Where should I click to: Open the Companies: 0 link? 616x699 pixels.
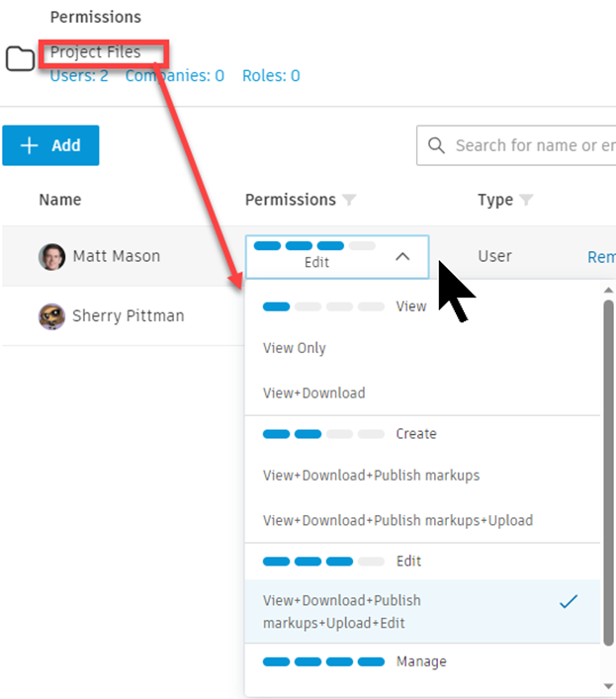pos(174,76)
